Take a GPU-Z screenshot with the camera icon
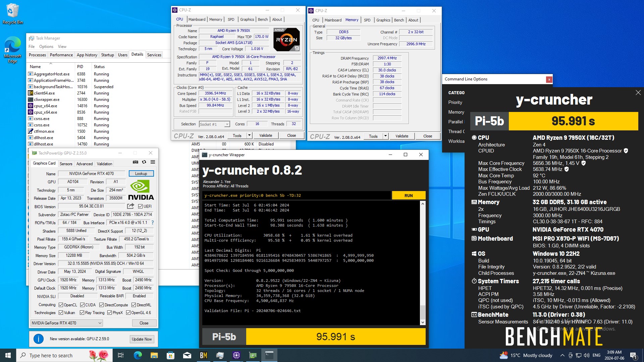The image size is (644, 362). click(x=136, y=162)
